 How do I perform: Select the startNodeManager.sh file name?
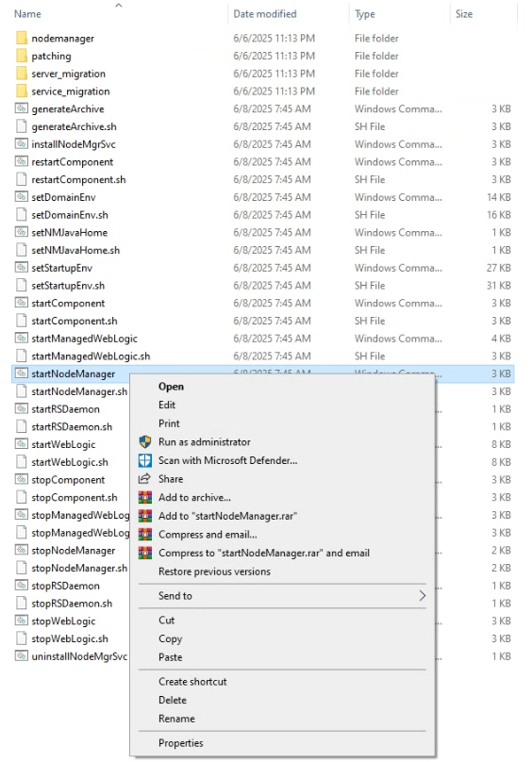[x=79, y=391]
